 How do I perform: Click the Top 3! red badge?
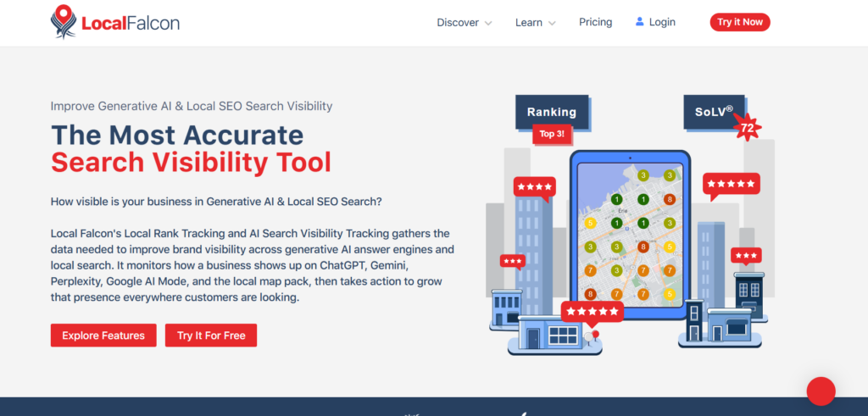click(551, 134)
